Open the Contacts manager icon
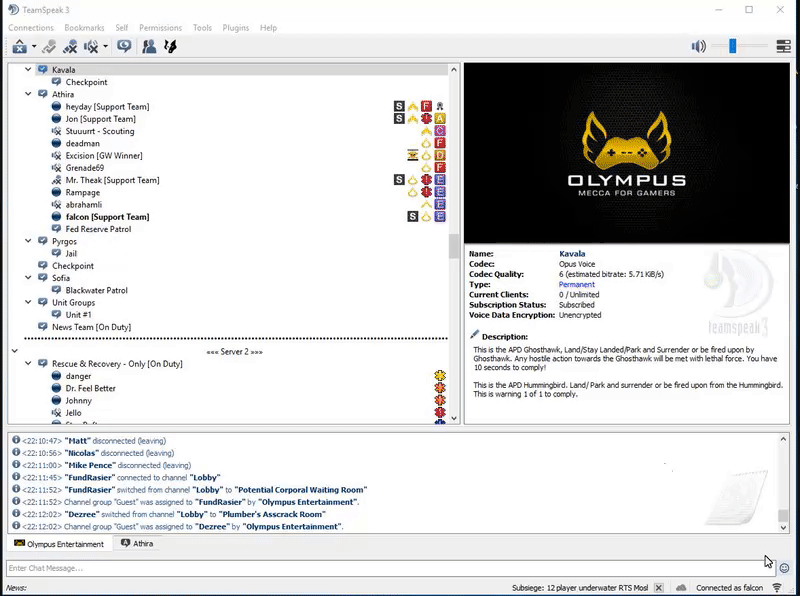The width and height of the screenshot is (800, 596). click(149, 46)
